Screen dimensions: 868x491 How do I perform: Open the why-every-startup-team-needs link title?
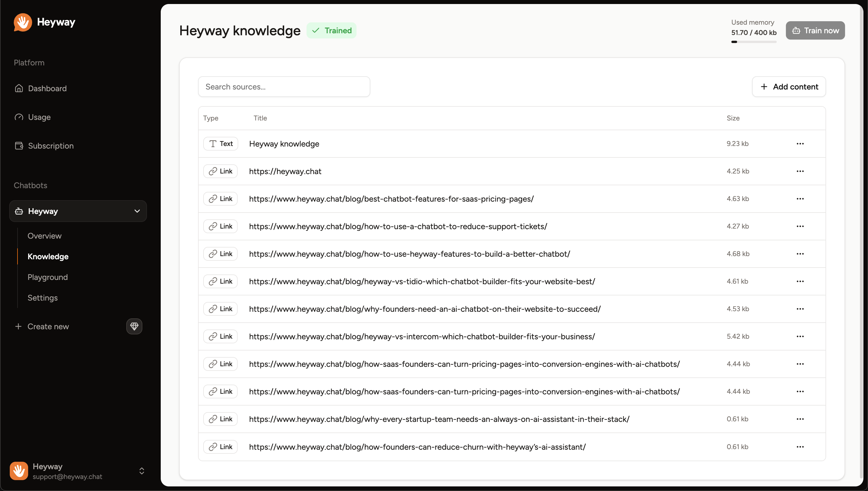[439, 419]
